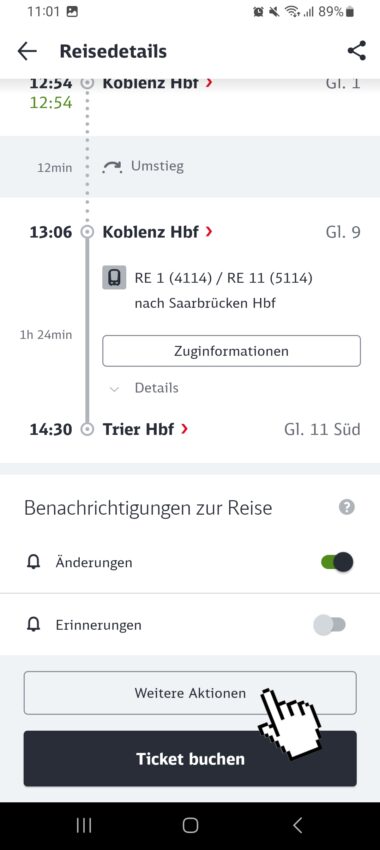Screen dimensions: 380x850
Task: Tap the train icon beside RE 1
Action: point(114,278)
